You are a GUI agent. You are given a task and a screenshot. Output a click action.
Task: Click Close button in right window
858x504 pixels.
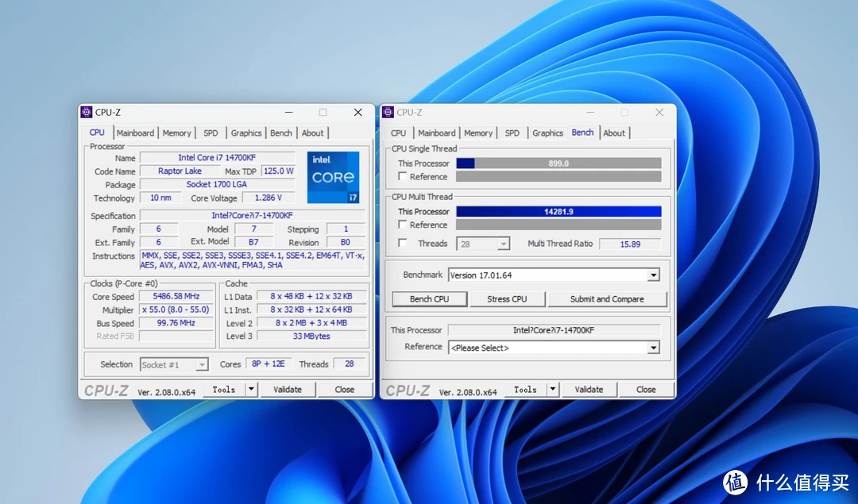coord(646,389)
